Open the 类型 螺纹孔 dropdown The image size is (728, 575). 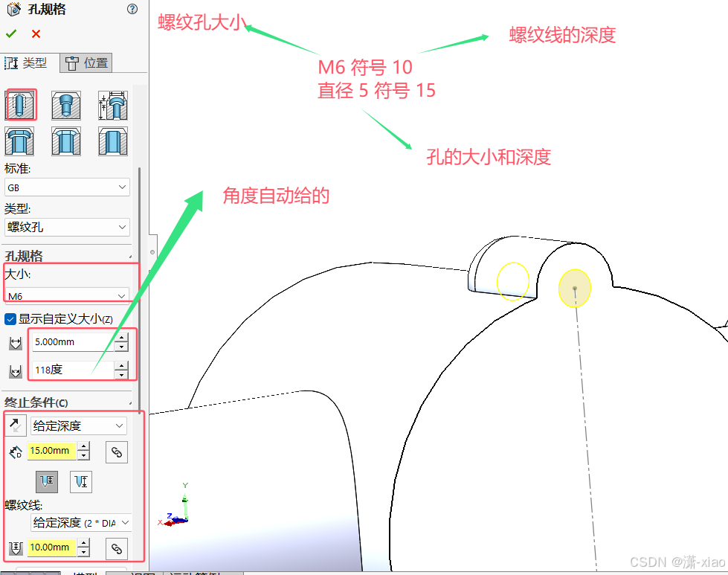pyautogui.click(x=68, y=227)
